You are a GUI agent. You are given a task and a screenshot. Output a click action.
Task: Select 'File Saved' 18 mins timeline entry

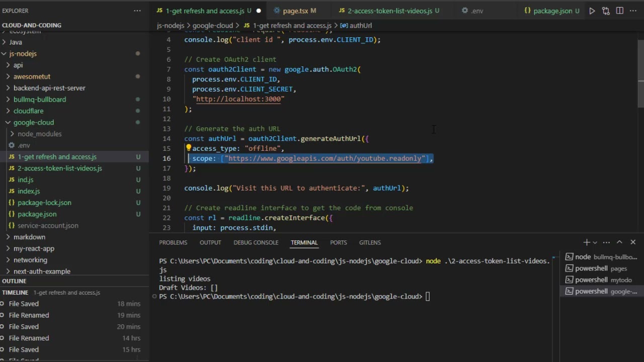tap(74, 304)
